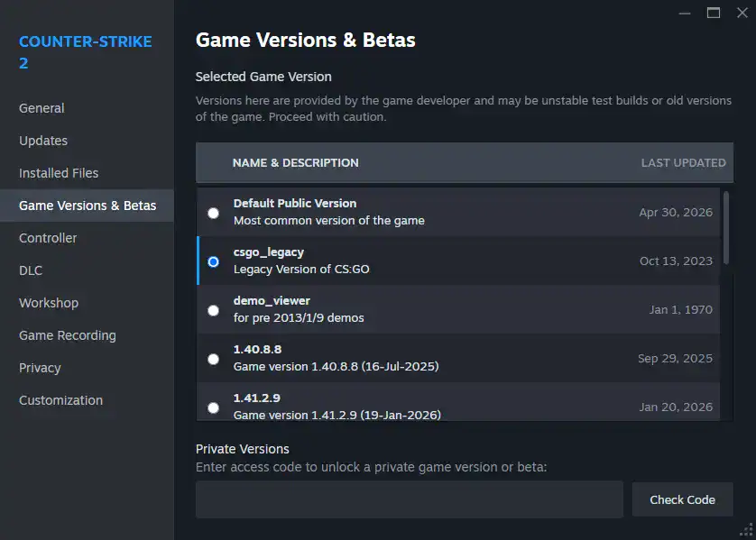Click 'Game version 1.41.2.9 (19-Jan-2026)' text

tap(337, 416)
